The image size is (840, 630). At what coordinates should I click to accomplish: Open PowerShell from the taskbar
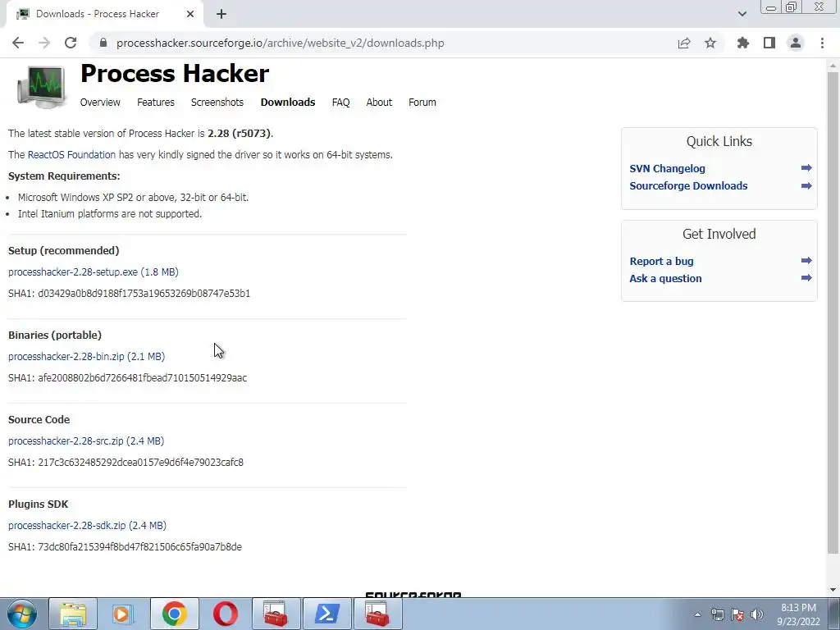coord(326,614)
